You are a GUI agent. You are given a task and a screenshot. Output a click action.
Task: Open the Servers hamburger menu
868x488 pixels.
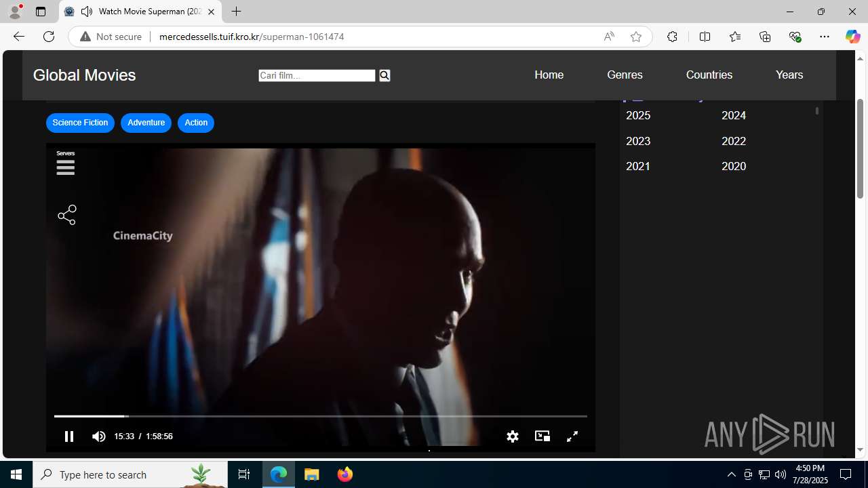66,163
